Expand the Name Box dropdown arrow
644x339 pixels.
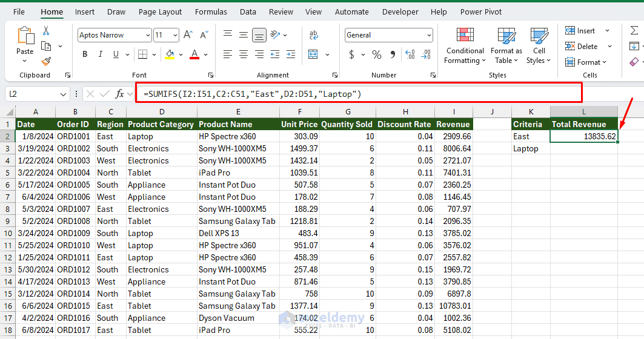coord(63,94)
